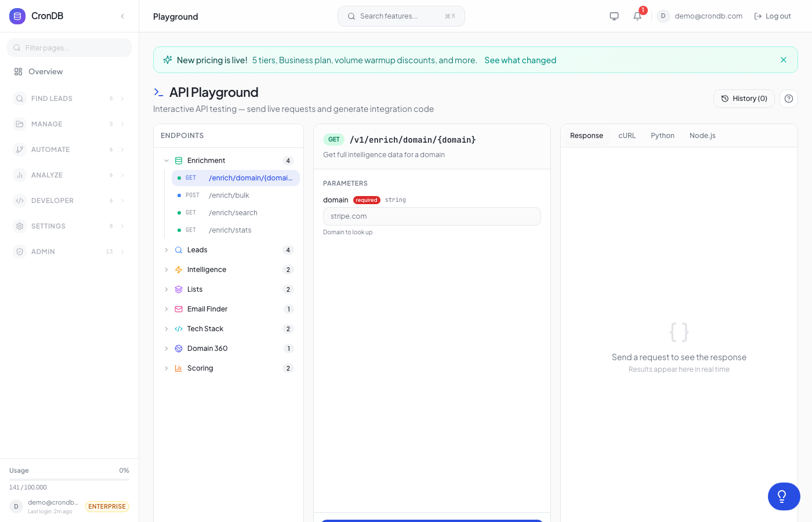Focus the domain parameter input field
The height and width of the screenshot is (522, 812).
(x=432, y=216)
